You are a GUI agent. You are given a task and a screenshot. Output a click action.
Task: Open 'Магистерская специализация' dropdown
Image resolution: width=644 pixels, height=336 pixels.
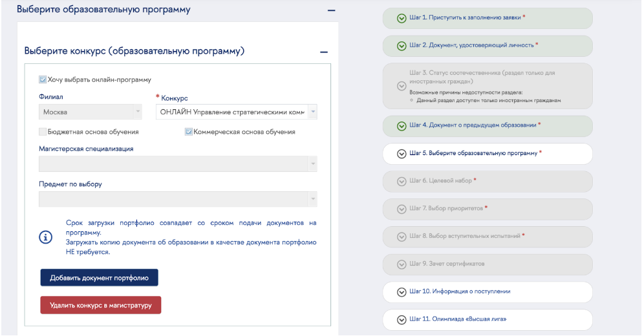click(178, 163)
